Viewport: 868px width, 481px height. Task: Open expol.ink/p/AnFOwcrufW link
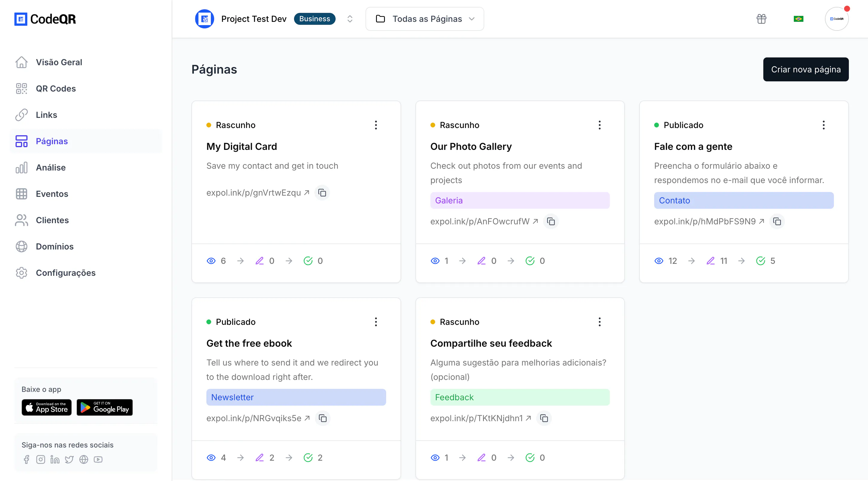click(x=484, y=221)
